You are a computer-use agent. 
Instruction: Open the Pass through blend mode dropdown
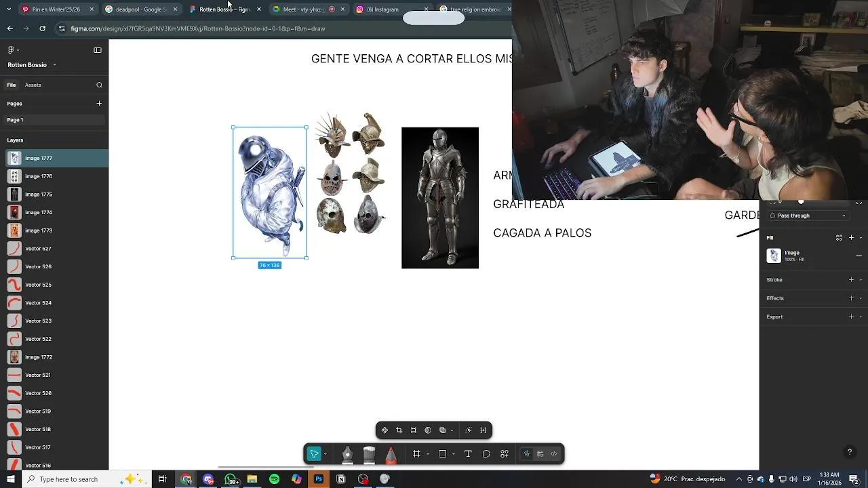pyautogui.click(x=807, y=216)
